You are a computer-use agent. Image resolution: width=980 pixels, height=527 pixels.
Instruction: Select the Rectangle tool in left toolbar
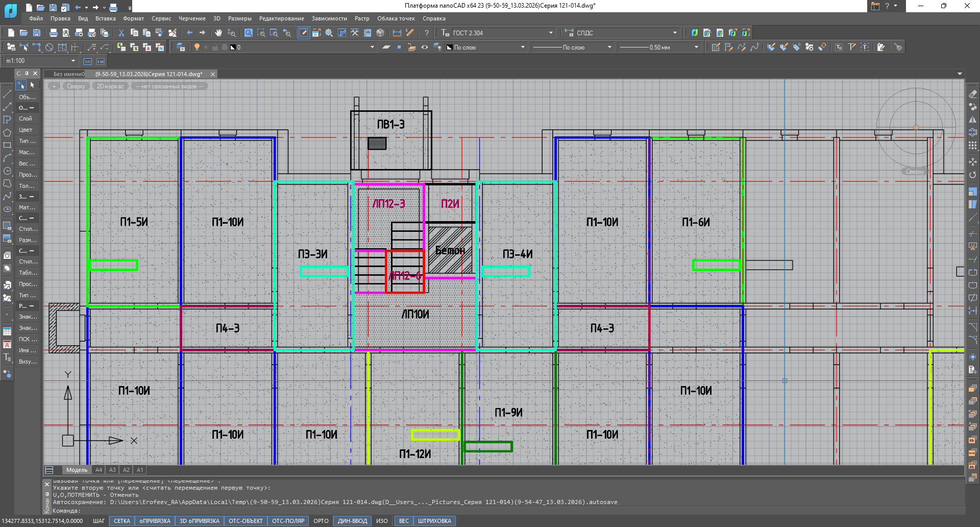tap(7, 146)
